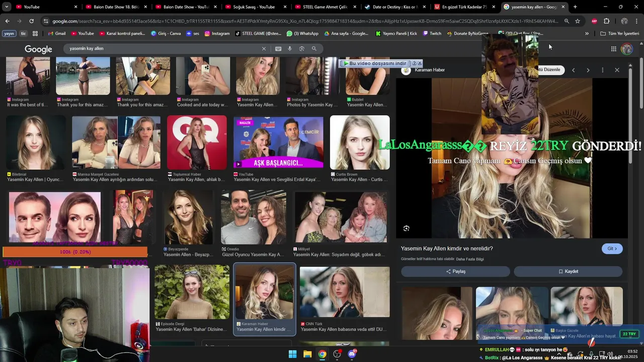Open Windows Start menu
The image size is (644, 362).
pyautogui.click(x=292, y=354)
